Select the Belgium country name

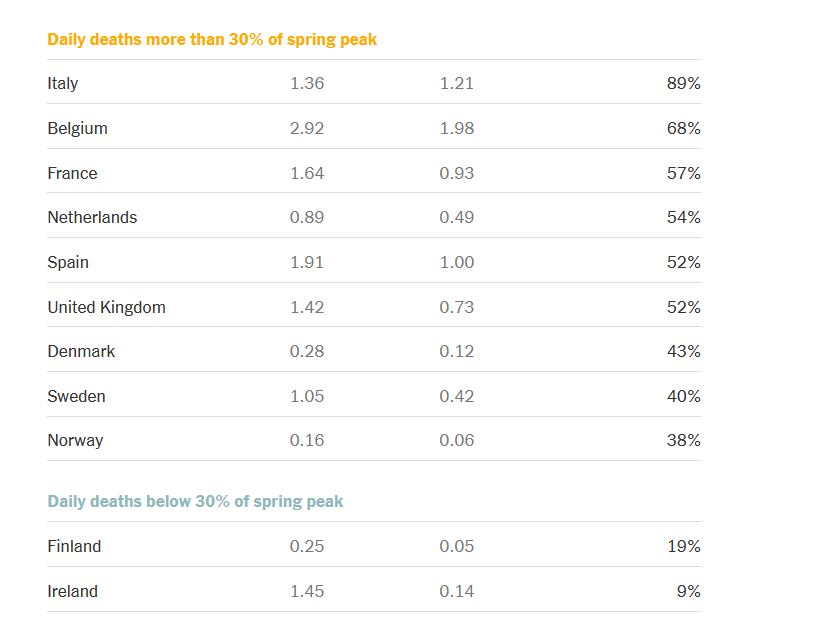[77, 128]
